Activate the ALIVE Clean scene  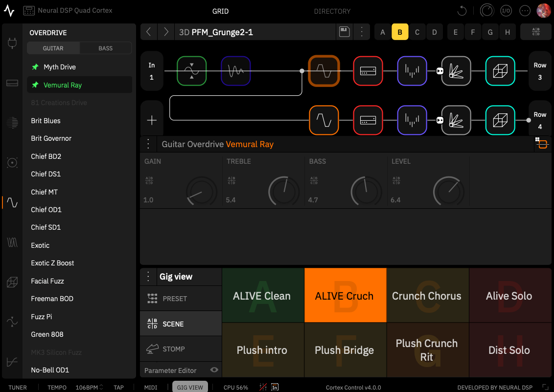pyautogui.click(x=263, y=295)
